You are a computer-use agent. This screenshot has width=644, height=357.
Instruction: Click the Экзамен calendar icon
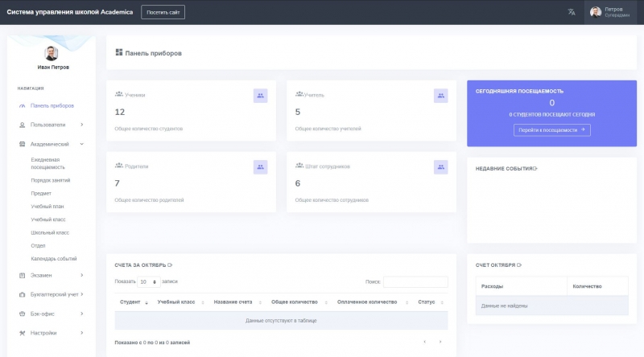pos(23,275)
